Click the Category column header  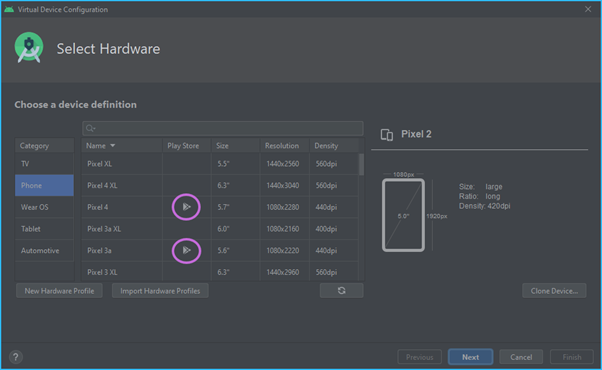click(x=44, y=145)
